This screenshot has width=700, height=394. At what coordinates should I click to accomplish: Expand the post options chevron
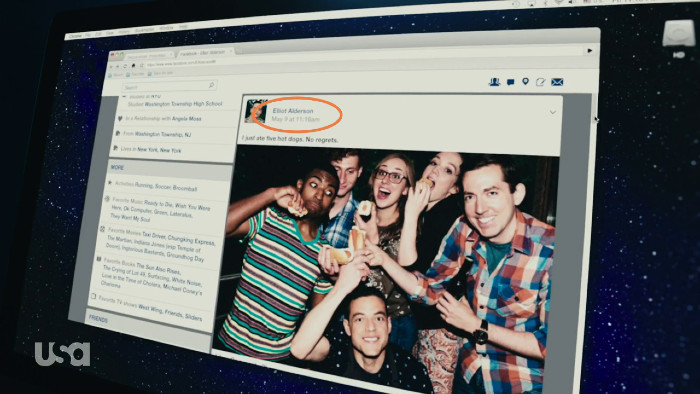(x=553, y=112)
